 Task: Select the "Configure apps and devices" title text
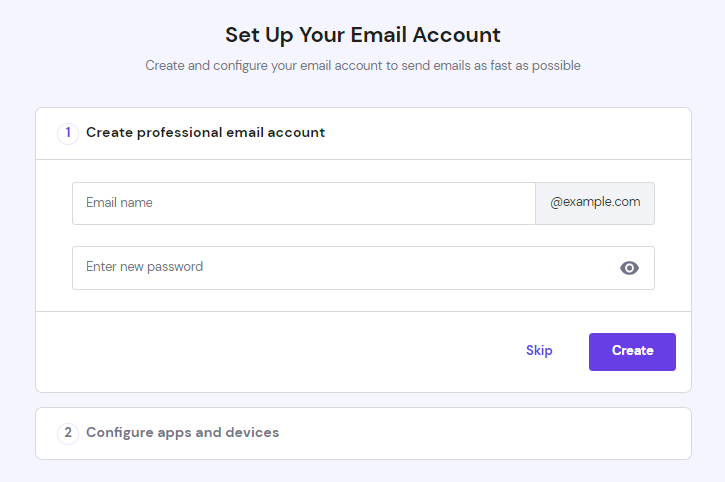coord(182,433)
